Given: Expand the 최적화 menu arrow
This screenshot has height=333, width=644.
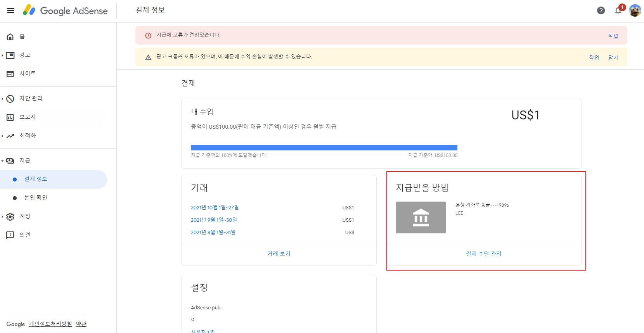Looking at the screenshot, I should pyautogui.click(x=2, y=136).
